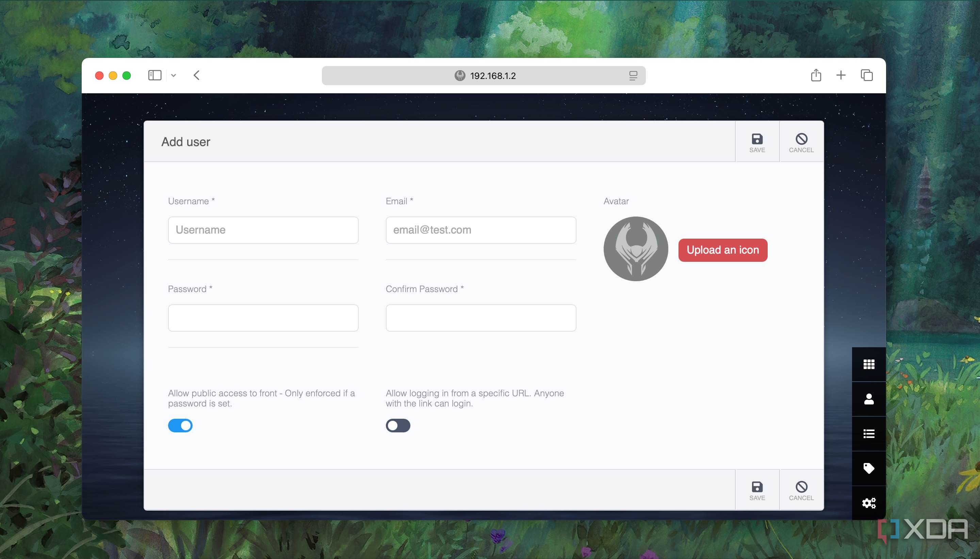The image size is (980, 559).
Task: Click the Username * label
Action: click(x=192, y=201)
